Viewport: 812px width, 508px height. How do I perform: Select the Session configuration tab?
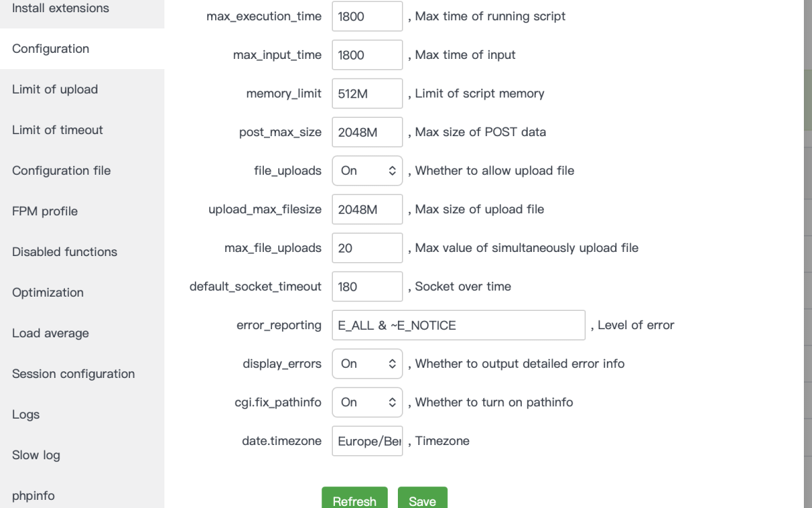pos(73,374)
